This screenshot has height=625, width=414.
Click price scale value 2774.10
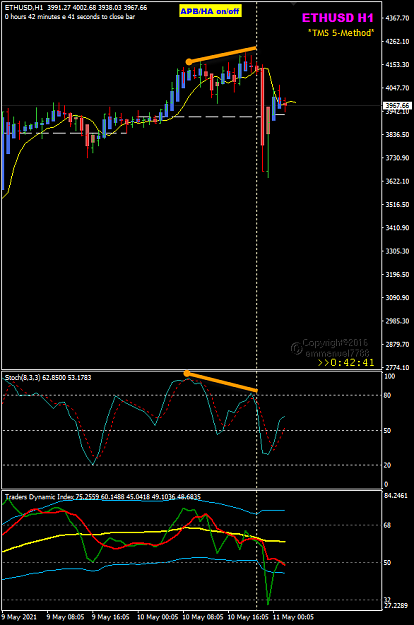coord(397,367)
